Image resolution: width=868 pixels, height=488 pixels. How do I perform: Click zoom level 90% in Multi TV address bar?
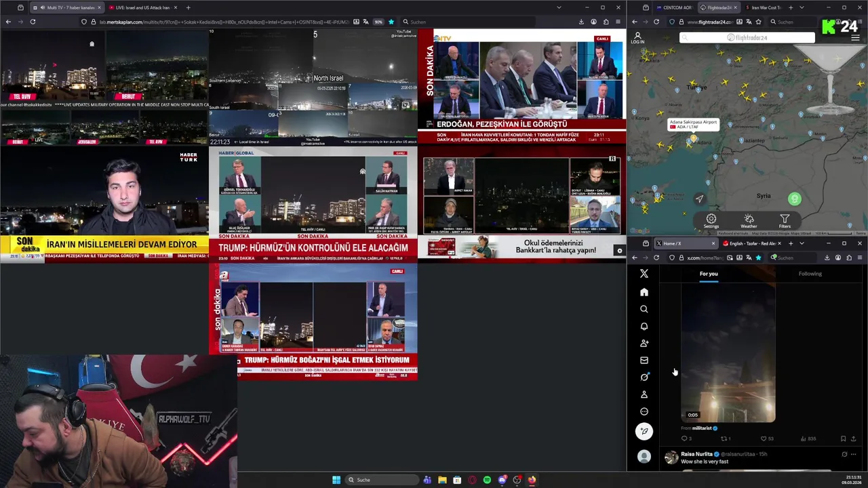pyautogui.click(x=378, y=22)
